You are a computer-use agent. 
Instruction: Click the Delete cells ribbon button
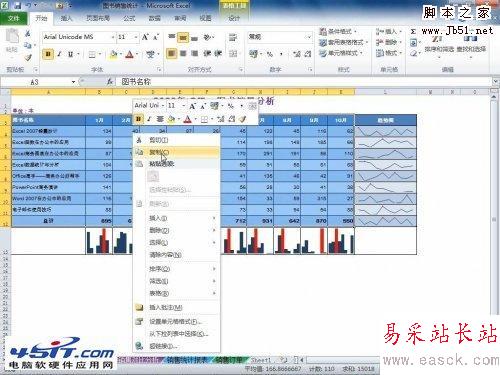tap(389, 42)
